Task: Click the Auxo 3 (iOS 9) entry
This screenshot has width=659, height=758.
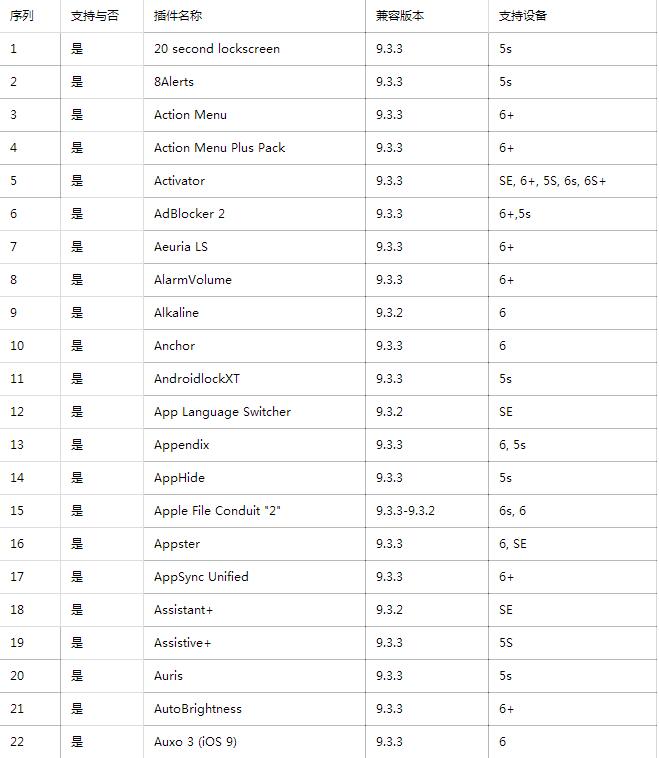Action: (x=195, y=742)
